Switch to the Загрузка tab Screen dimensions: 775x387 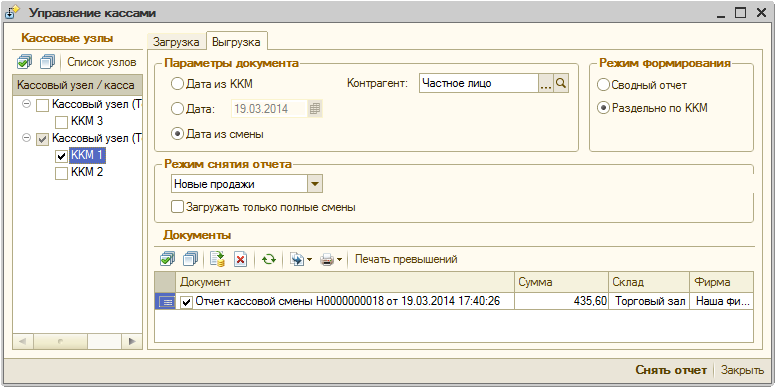176,42
